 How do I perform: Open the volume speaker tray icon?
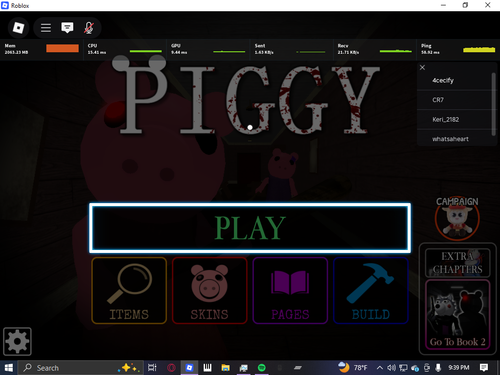click(391, 368)
